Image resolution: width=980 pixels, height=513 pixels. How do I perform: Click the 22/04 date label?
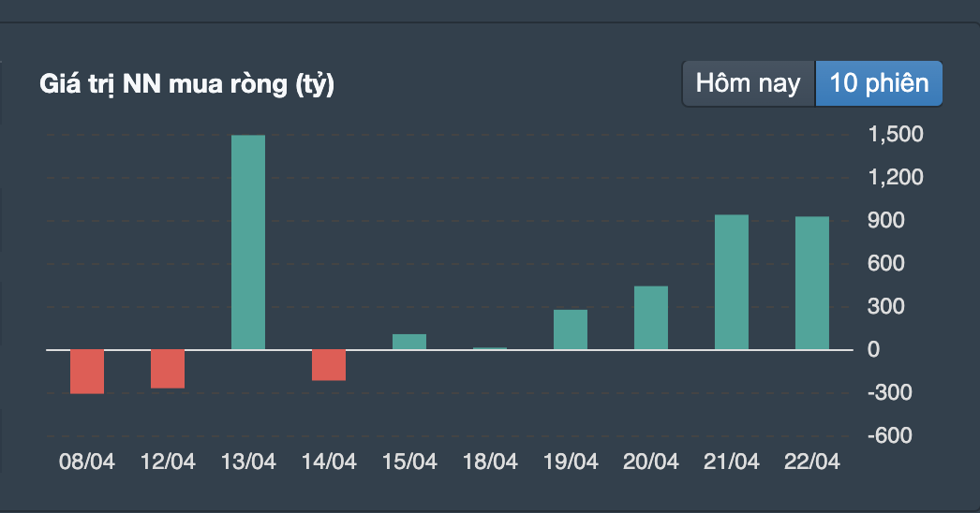(x=812, y=462)
